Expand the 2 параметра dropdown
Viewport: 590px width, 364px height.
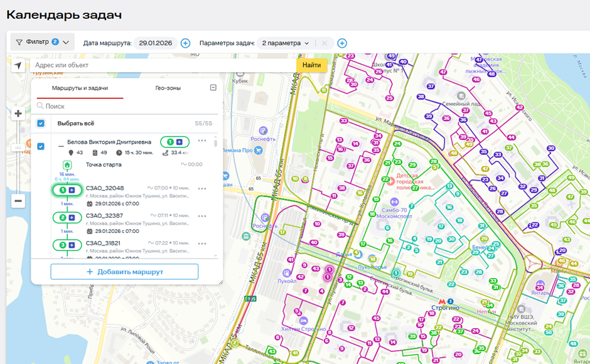click(x=286, y=43)
